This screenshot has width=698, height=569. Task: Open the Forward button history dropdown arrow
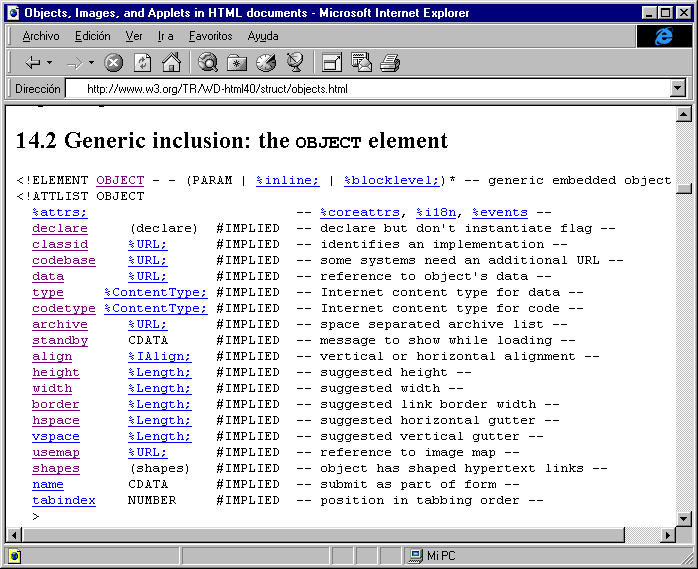pos(91,63)
